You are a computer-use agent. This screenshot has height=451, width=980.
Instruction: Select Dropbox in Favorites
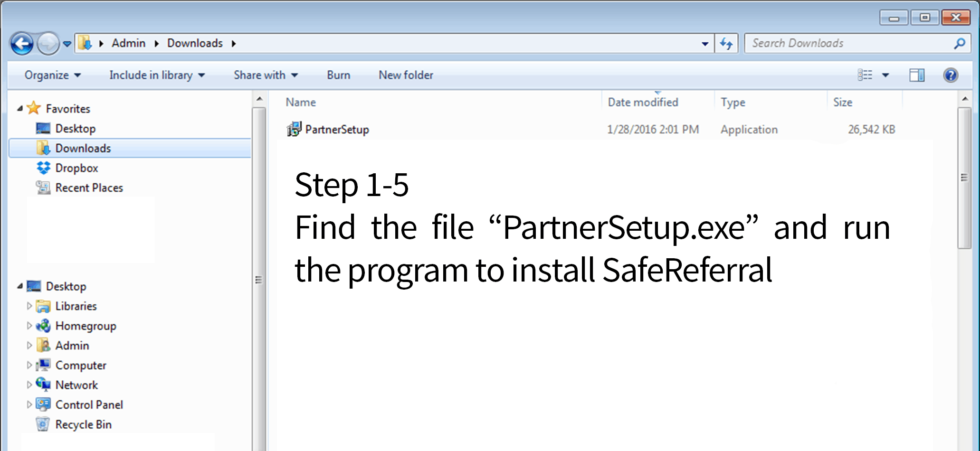[76, 168]
